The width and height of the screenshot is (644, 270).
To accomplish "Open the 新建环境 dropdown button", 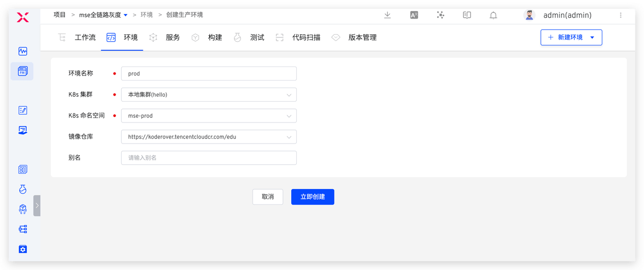I will pos(571,37).
